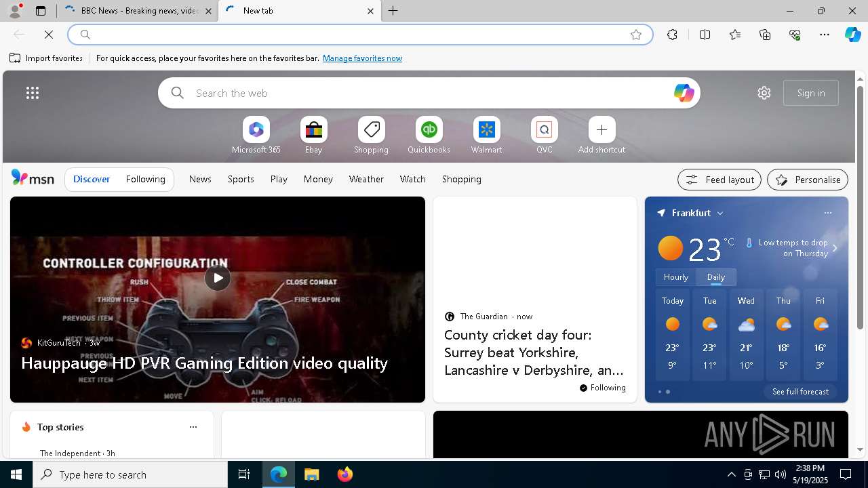The width and height of the screenshot is (868, 488).
Task: Open the Watch menu item
Action: [x=413, y=179]
